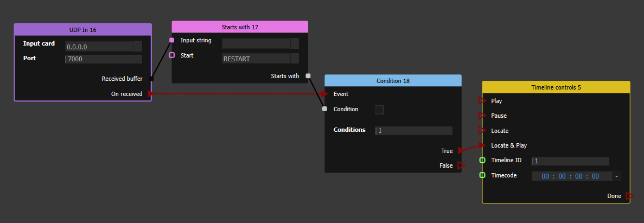Select the Timeline controls 5 node header
The height and width of the screenshot is (223, 644).
click(556, 87)
